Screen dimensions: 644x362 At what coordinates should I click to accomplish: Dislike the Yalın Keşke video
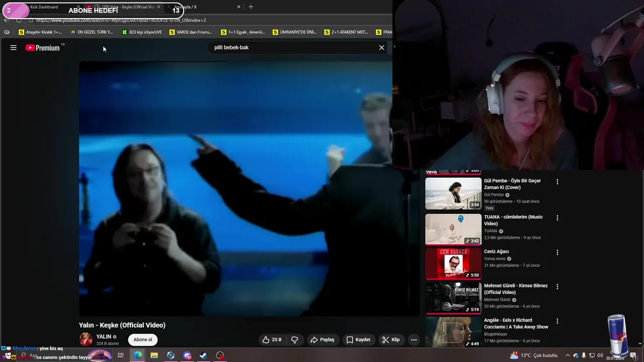click(295, 340)
